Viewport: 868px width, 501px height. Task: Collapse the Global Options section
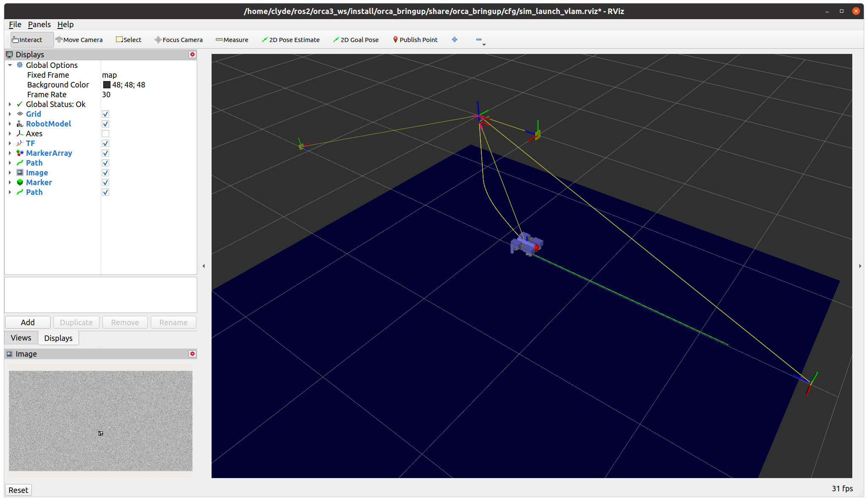(x=10, y=65)
